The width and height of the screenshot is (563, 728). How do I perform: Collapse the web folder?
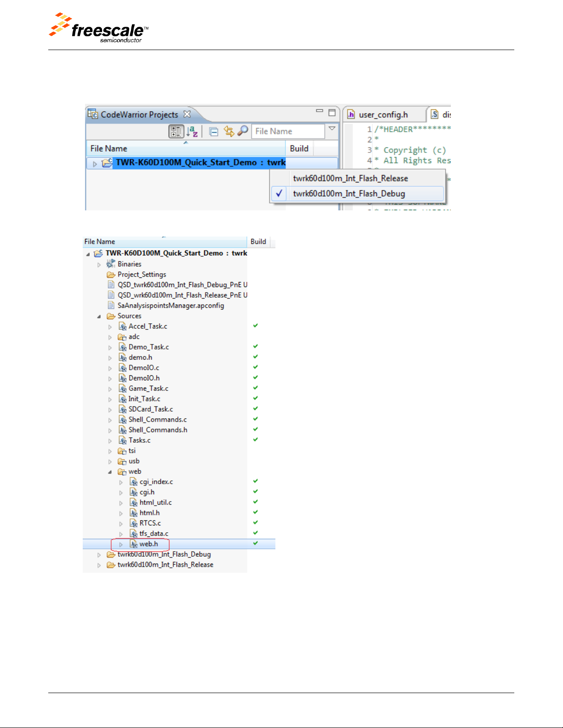point(110,472)
